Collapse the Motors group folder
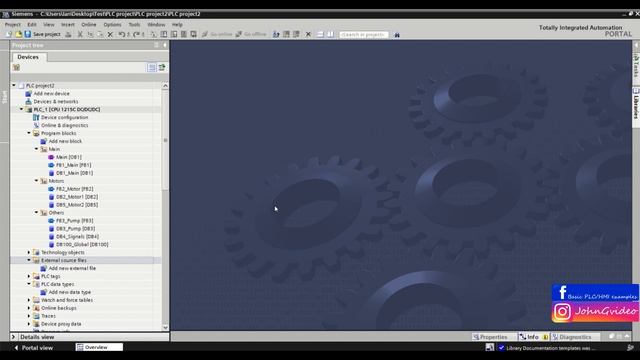 (x=37, y=181)
